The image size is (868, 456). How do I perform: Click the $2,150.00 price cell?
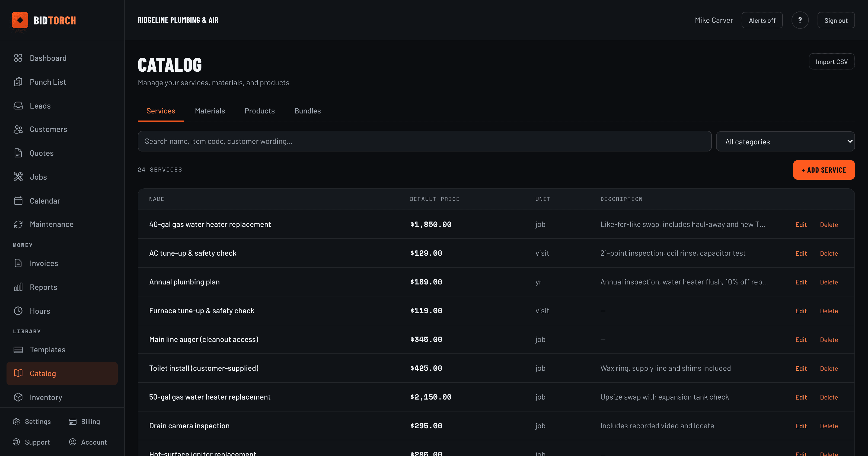point(431,397)
